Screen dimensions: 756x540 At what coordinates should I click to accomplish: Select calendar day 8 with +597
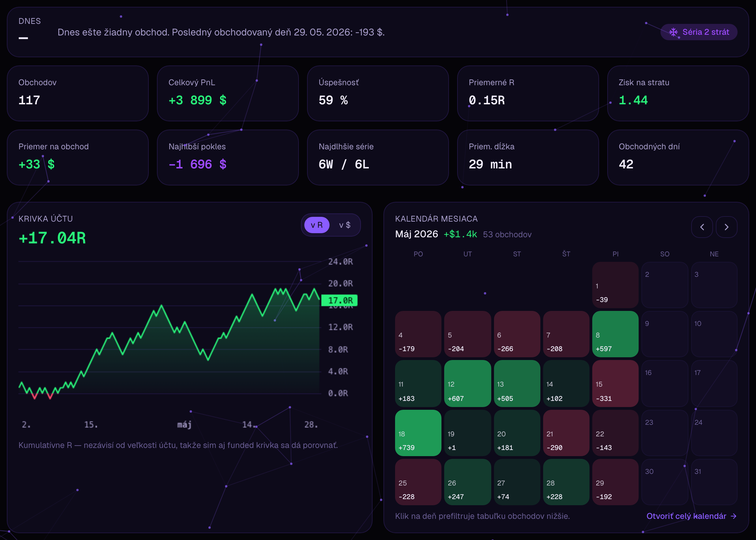(x=615, y=334)
